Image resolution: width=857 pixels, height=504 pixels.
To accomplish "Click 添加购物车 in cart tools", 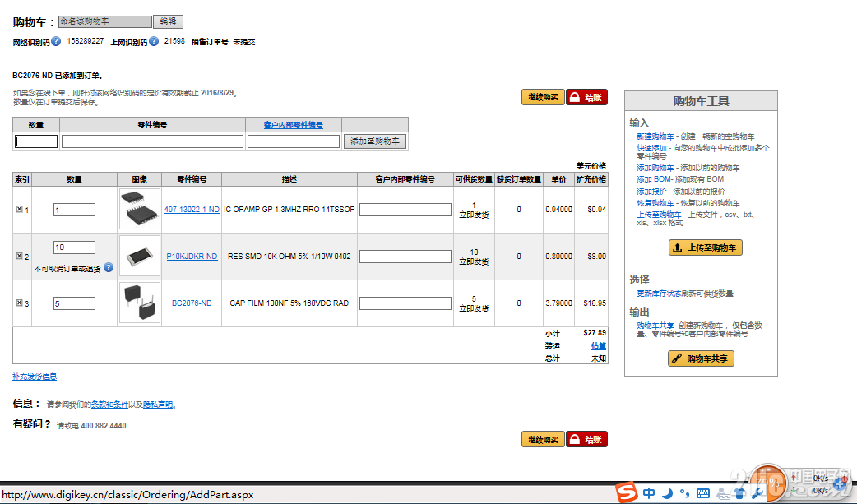I will (x=655, y=168).
